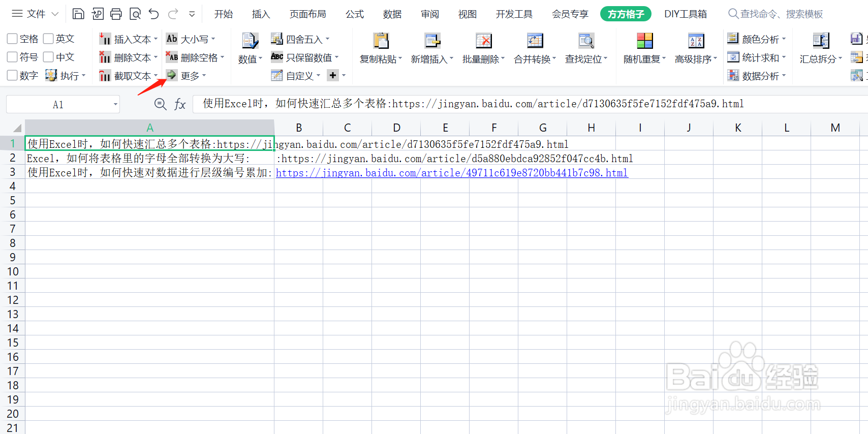Tick the 中文 checkbox
Image resolution: width=868 pixels, height=434 pixels.
pyautogui.click(x=48, y=57)
